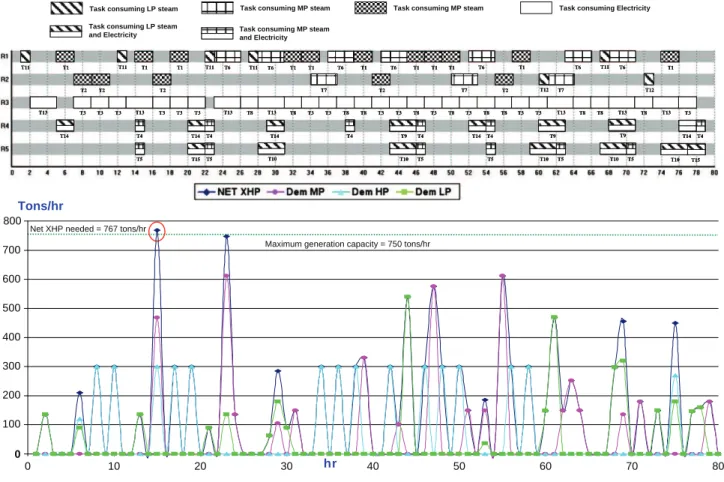The height and width of the screenshot is (482, 724).
Task: Click the NET XHP point near hour 75
Action: (675, 323)
